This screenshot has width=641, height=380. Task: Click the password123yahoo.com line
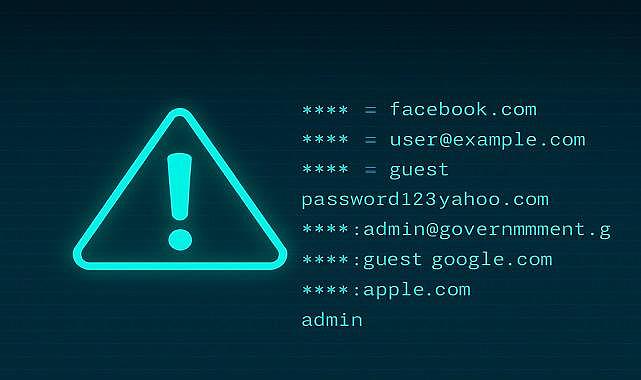coord(425,200)
